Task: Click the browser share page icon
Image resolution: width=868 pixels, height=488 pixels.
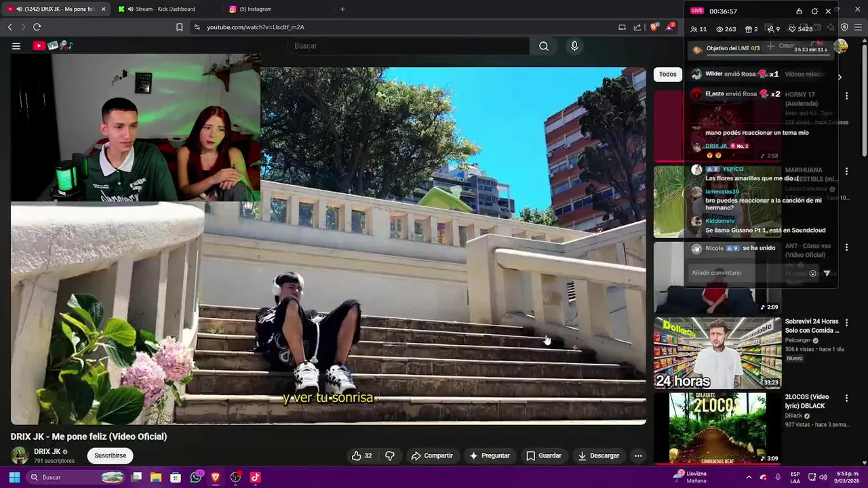Action: click(x=637, y=27)
